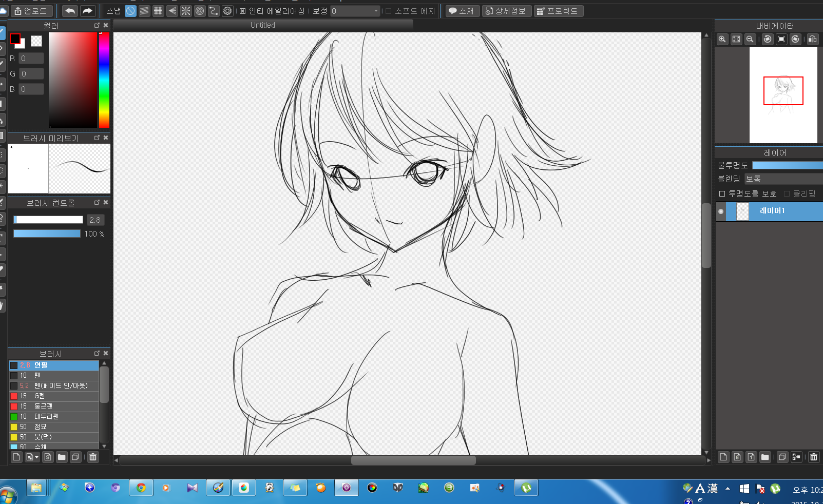Adjust the brush opacity slider at 100 %

point(47,234)
